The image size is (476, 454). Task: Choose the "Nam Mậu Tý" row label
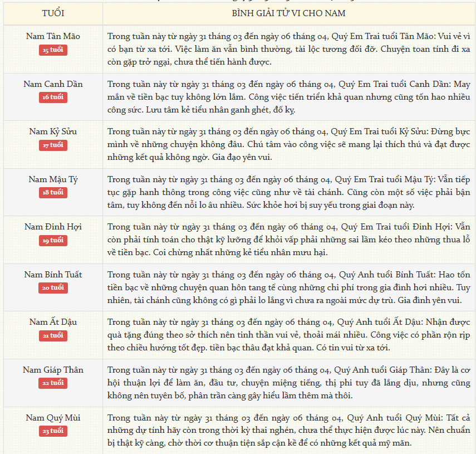click(x=53, y=179)
